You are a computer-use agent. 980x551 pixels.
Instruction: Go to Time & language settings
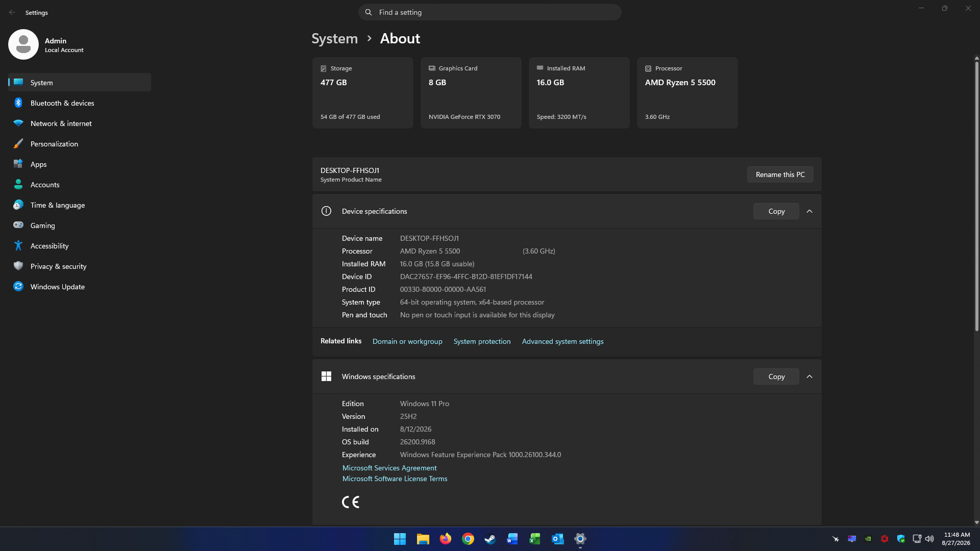tap(80, 205)
